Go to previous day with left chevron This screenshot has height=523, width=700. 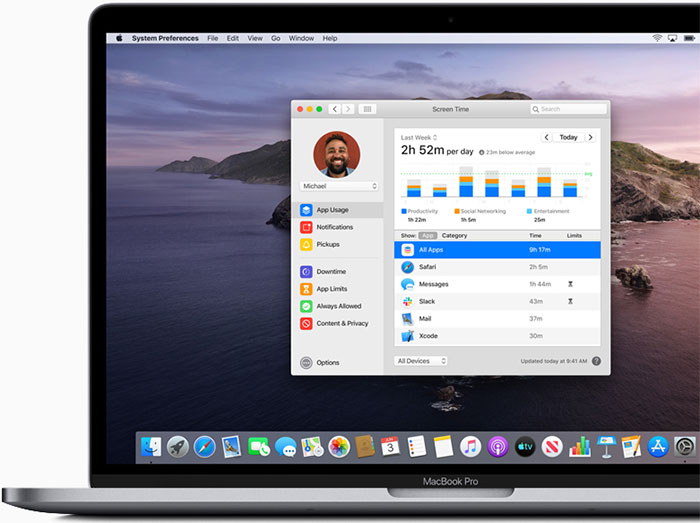click(547, 137)
